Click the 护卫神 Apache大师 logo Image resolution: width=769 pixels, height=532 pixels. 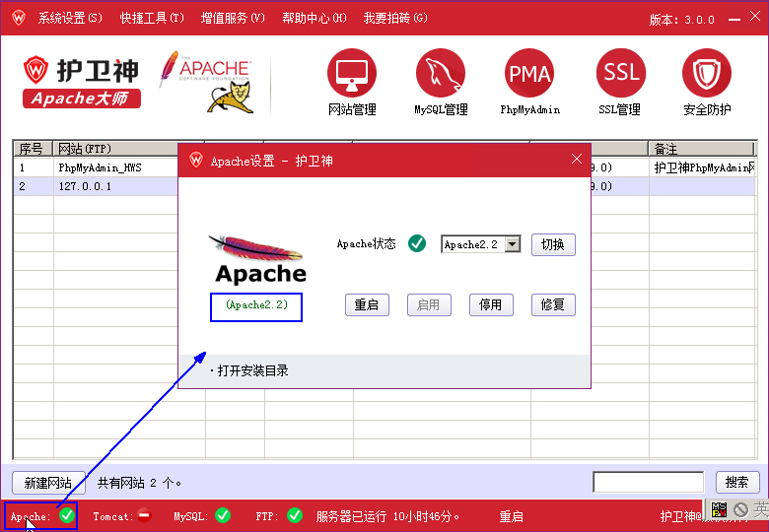[x=82, y=82]
